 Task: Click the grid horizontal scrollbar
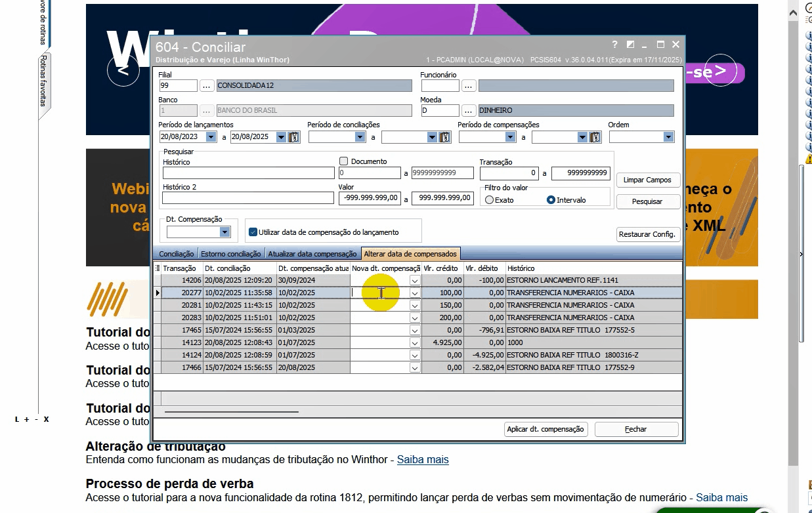pyautogui.click(x=232, y=411)
